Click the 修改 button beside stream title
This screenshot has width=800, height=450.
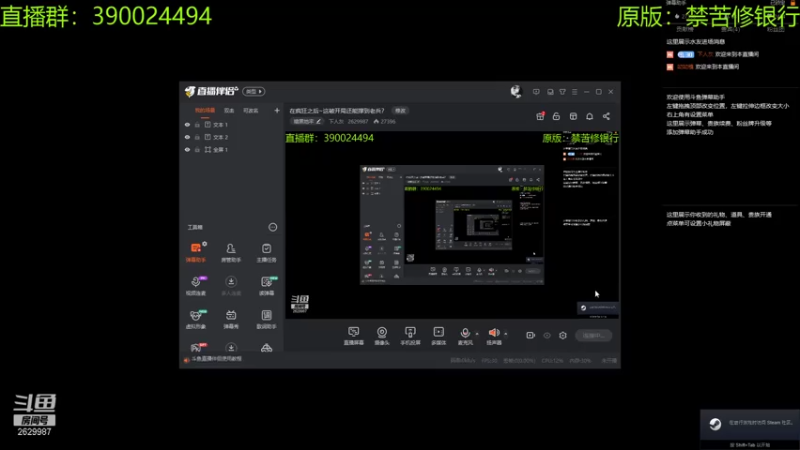(401, 111)
